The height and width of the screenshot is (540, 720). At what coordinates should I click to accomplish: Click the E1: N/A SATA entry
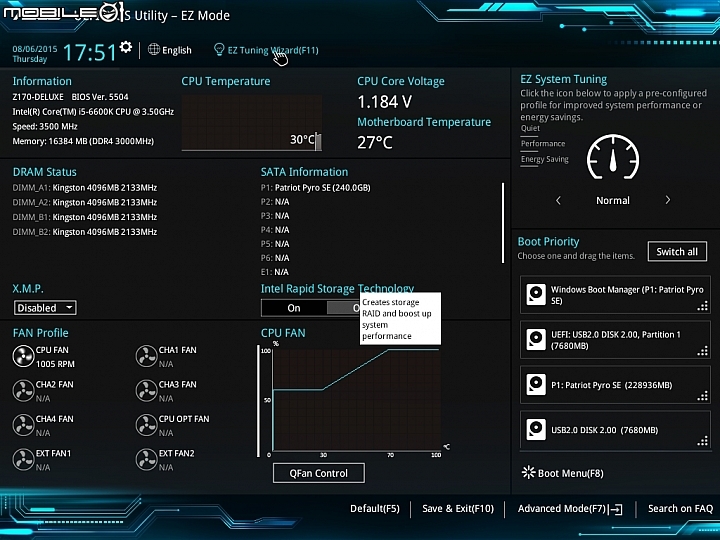pos(275,272)
